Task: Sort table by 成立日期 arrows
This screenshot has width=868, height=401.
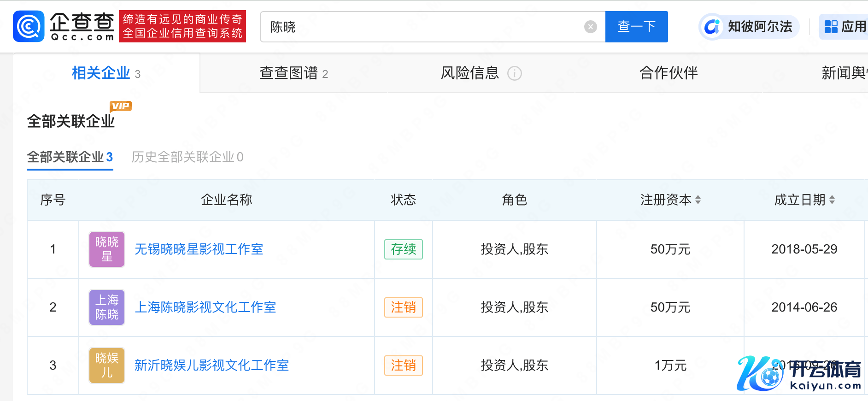Action: pos(832,200)
